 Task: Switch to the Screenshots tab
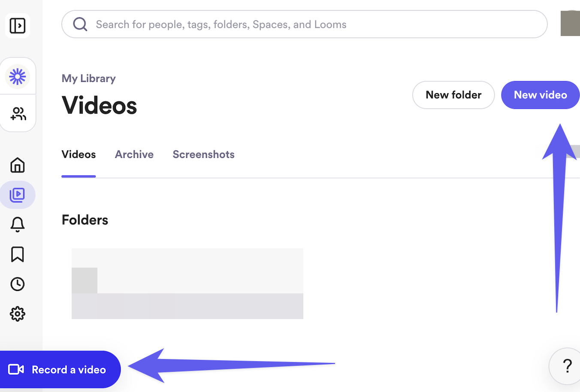203,154
